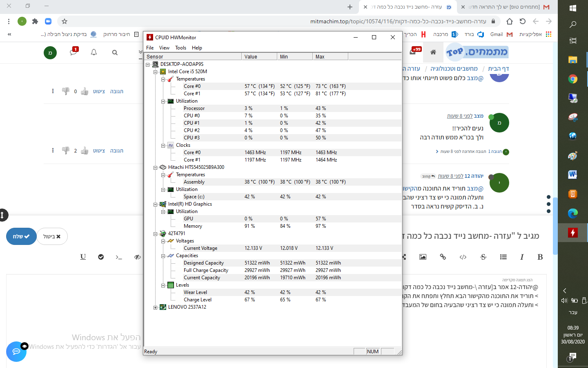The width and height of the screenshot is (588, 368).
Task: Select the GPU utilization row
Action: tap(273, 219)
